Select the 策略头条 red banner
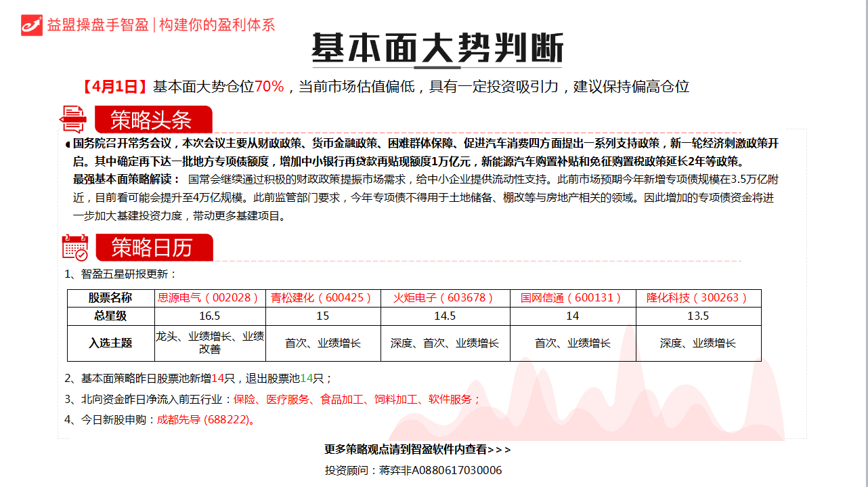868x487 pixels. coord(153,120)
